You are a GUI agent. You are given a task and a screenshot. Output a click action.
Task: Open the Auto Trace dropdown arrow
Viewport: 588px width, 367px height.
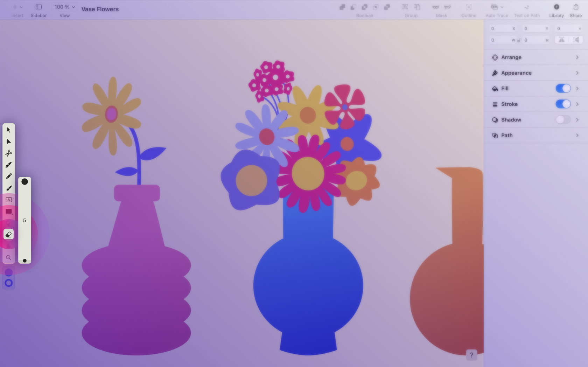tap(502, 7)
